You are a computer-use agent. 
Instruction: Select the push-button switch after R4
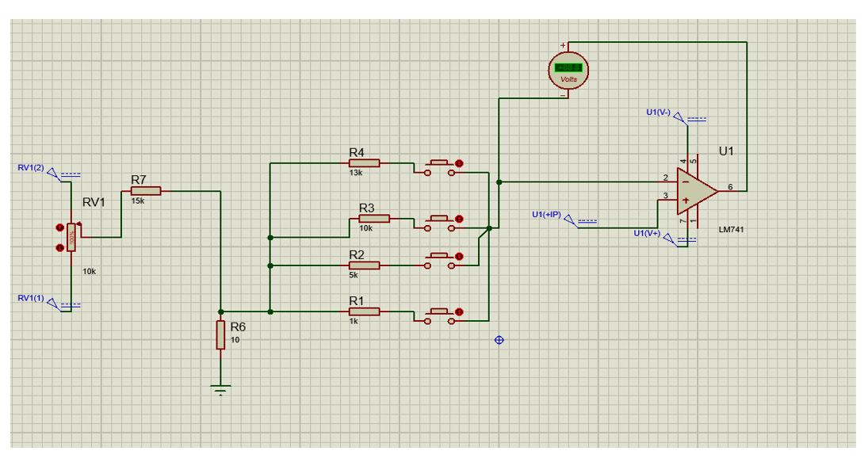pyautogui.click(x=439, y=168)
